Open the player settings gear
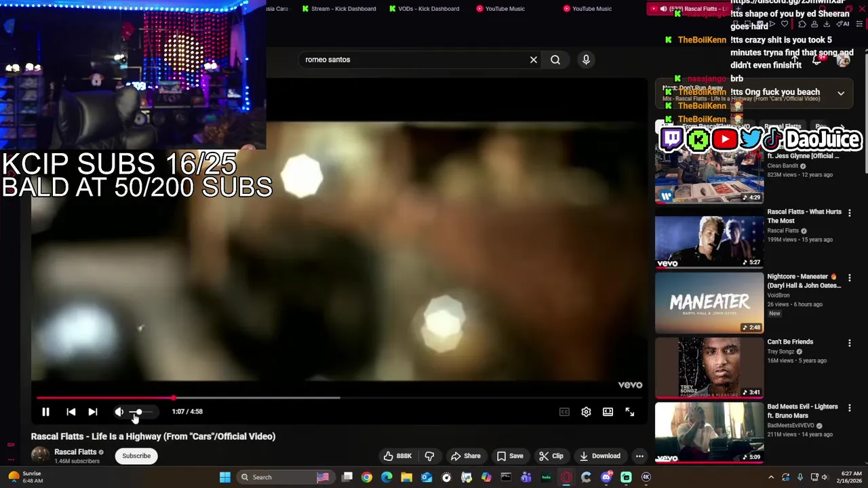Viewport: 868px width, 488px height. click(x=586, y=411)
